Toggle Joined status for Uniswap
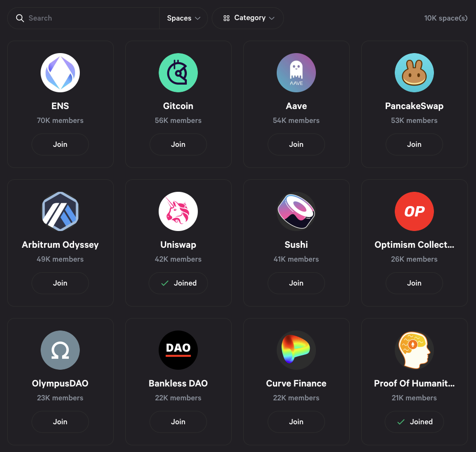The height and width of the screenshot is (452, 476). 178,283
